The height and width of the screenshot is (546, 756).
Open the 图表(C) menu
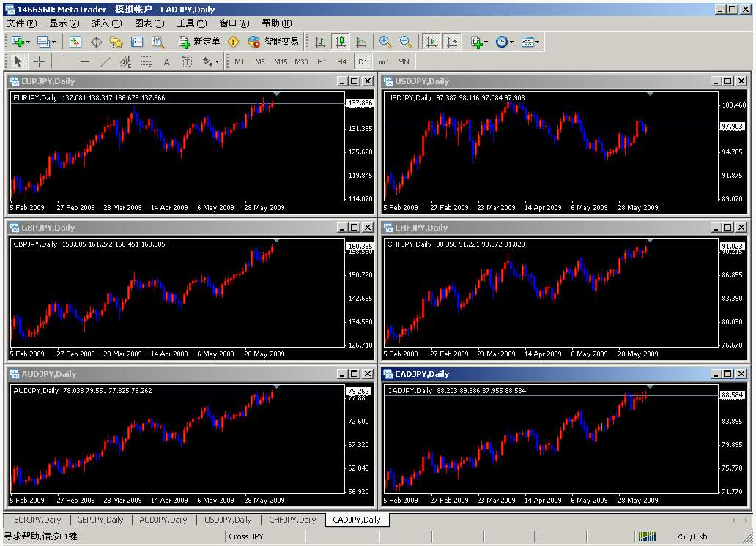149,23
